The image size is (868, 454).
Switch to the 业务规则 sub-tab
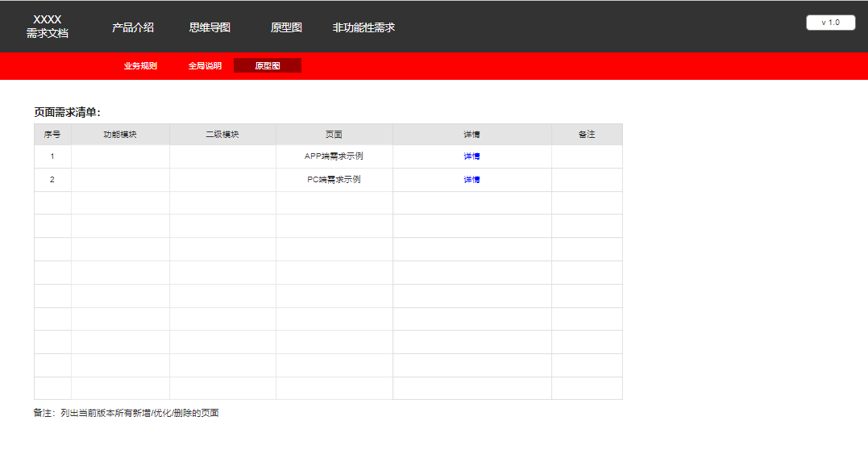click(x=140, y=66)
